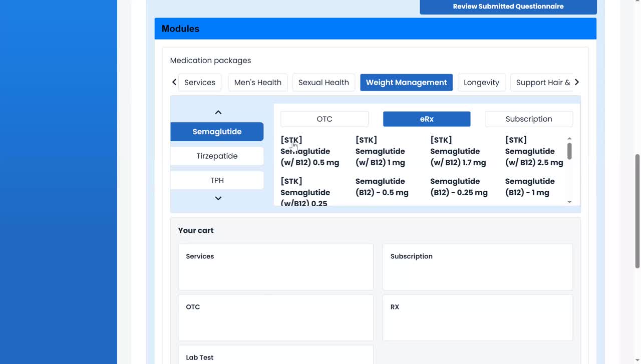Click the down chevron below TPH
Image resolution: width=641 pixels, height=364 pixels.
tap(218, 198)
